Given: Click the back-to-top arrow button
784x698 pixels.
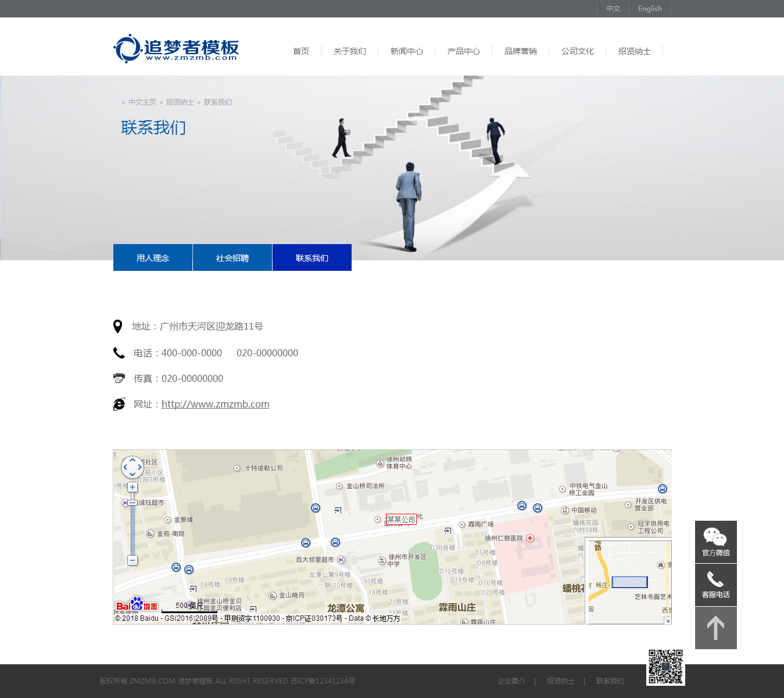Looking at the screenshot, I should [715, 628].
